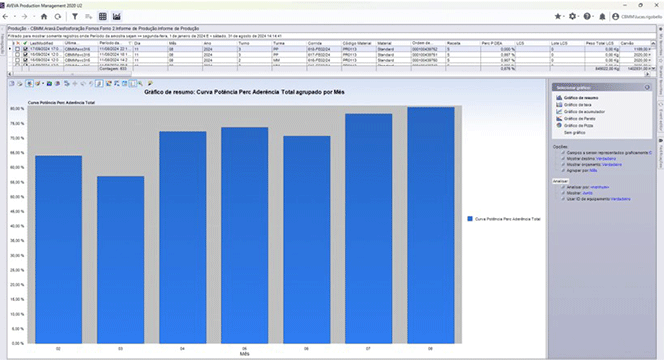
Task: Click the Campos a serem representados graficamente option
Action: [608, 152]
